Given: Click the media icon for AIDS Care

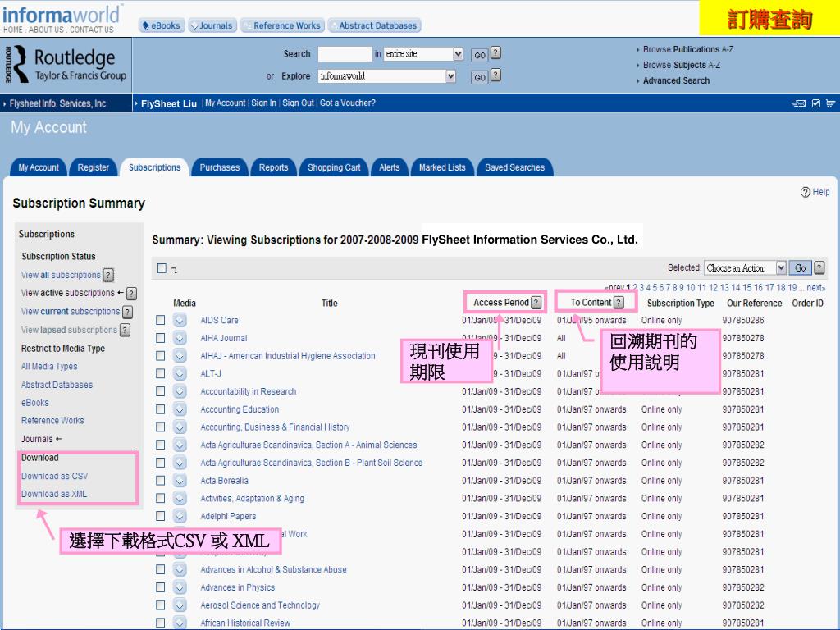Looking at the screenshot, I should [x=180, y=321].
